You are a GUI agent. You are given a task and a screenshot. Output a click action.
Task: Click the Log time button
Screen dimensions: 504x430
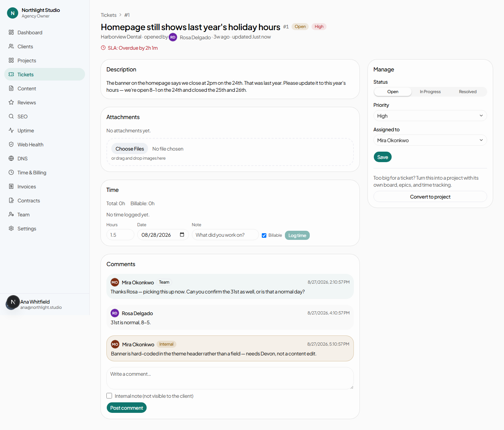[297, 235]
